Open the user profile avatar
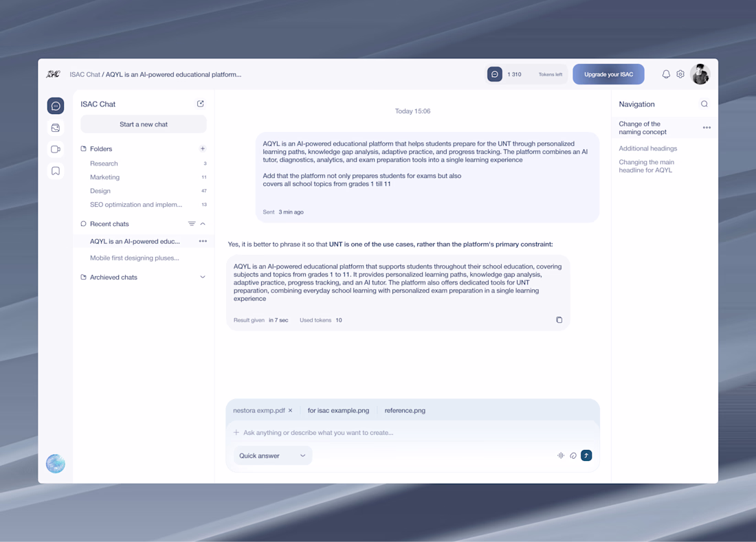Viewport: 756px width, 542px height. tap(700, 74)
